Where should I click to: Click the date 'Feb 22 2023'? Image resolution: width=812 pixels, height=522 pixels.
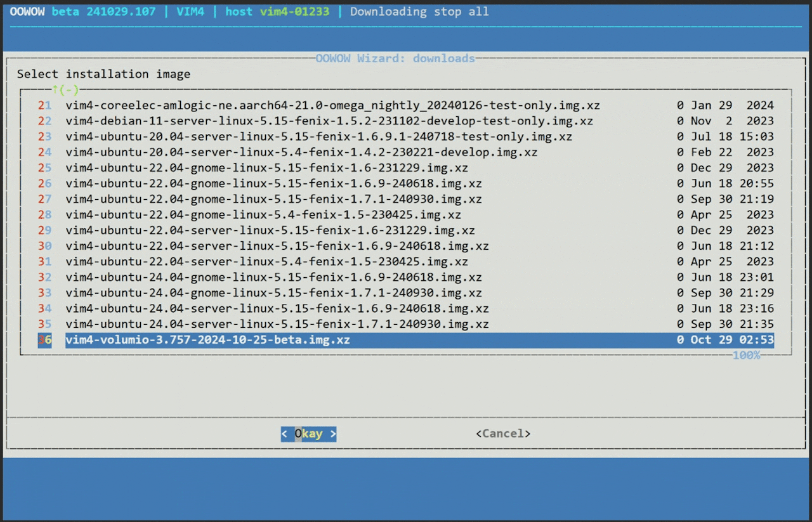click(732, 152)
